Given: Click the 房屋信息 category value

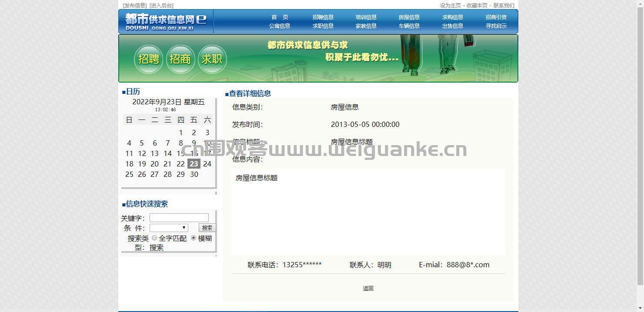Looking at the screenshot, I should (345, 107).
